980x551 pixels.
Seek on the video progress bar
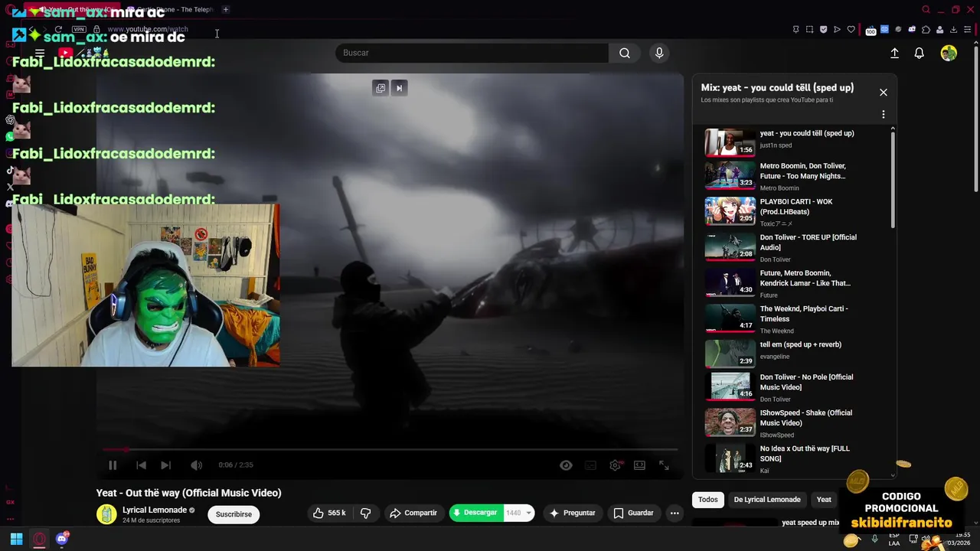point(390,450)
